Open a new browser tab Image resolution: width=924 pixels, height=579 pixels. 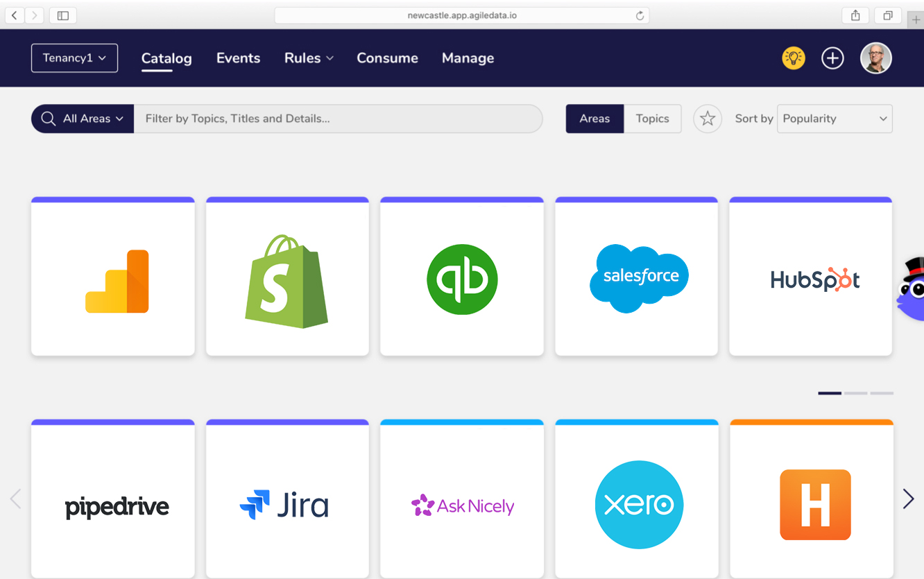point(916,20)
